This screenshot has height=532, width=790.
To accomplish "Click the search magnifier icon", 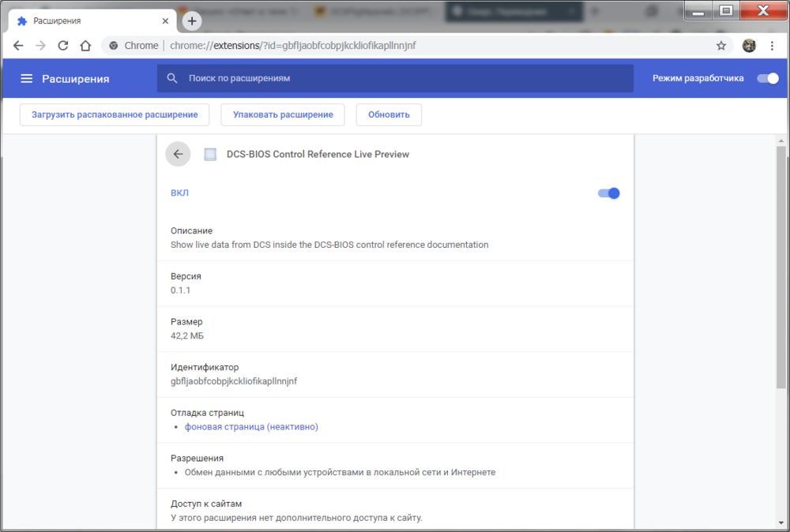I will pos(172,78).
